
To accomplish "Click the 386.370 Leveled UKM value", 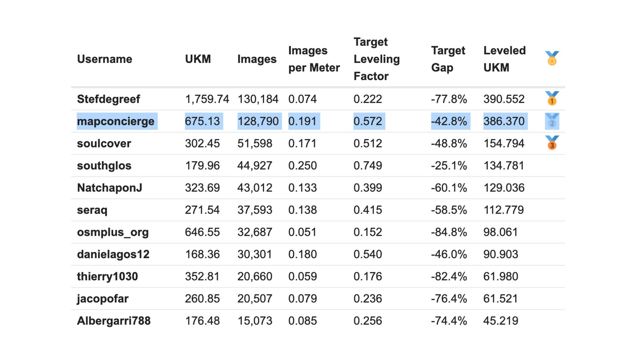I will coord(504,121).
